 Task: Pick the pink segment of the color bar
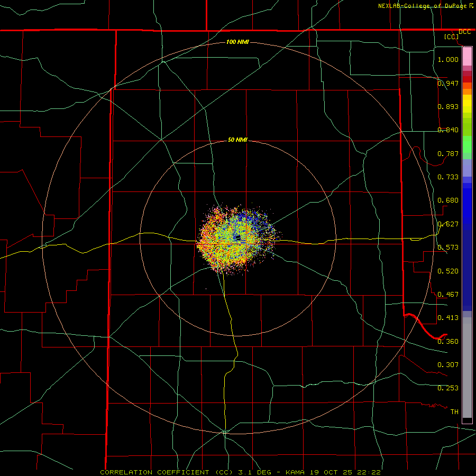pos(467,57)
